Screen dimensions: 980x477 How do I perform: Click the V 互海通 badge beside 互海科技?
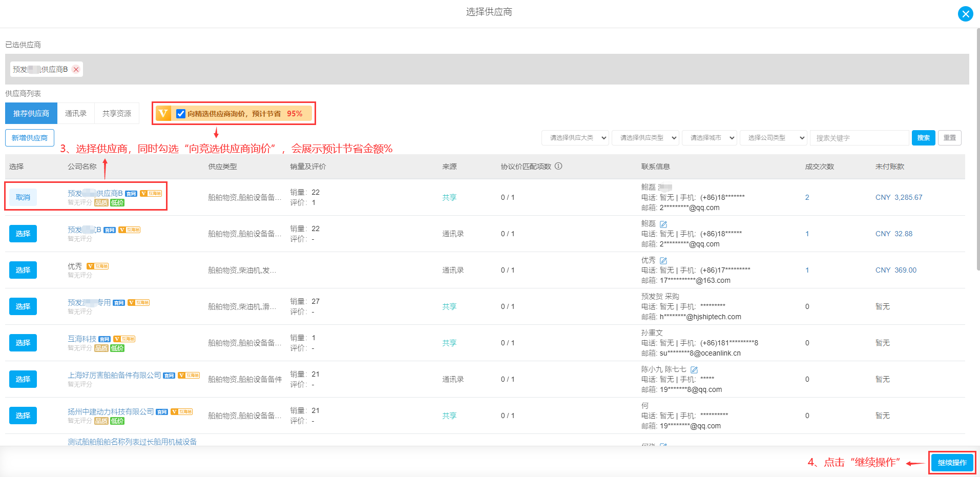[x=124, y=339]
